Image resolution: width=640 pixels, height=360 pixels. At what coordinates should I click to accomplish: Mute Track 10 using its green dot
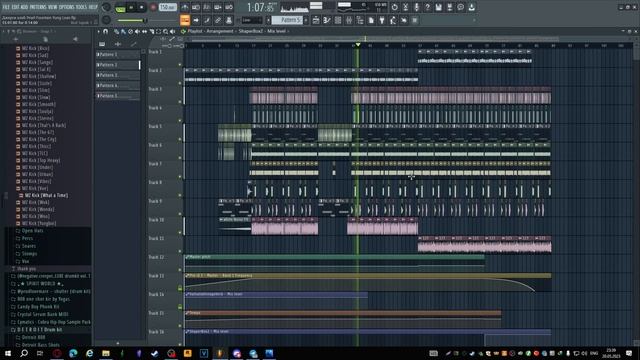pos(180,233)
